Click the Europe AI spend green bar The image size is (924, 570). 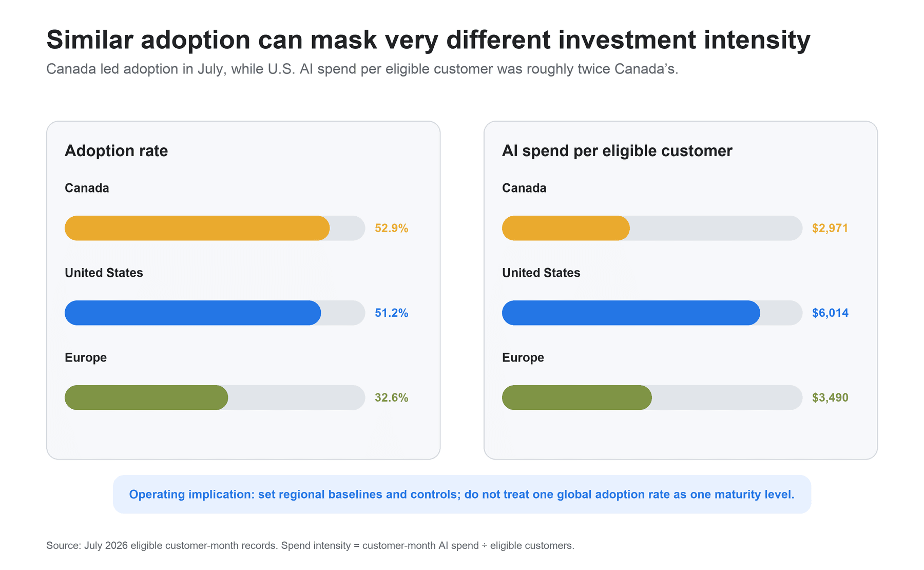(x=577, y=397)
